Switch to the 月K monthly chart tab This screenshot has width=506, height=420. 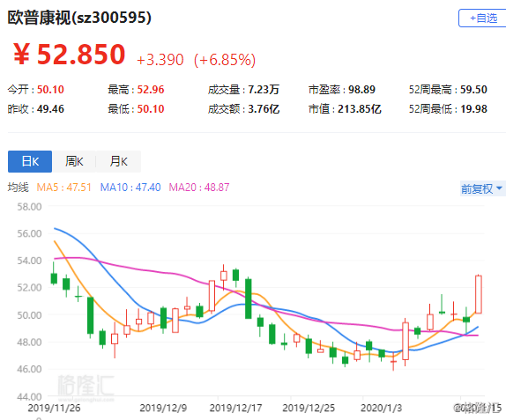tap(118, 161)
